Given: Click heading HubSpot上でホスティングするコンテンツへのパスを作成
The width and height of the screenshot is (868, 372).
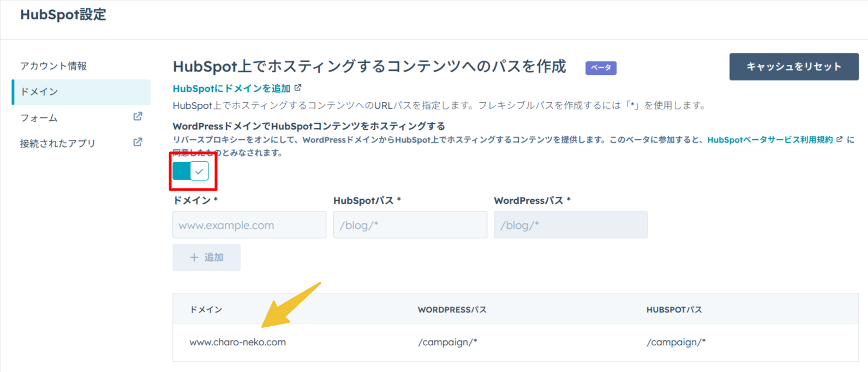Looking at the screenshot, I should pyautogui.click(x=369, y=67).
